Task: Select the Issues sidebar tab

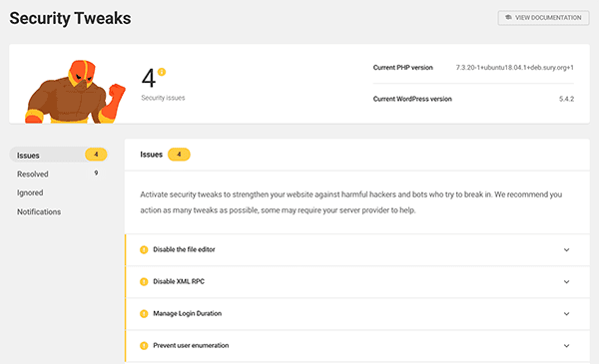Action: click(58, 155)
